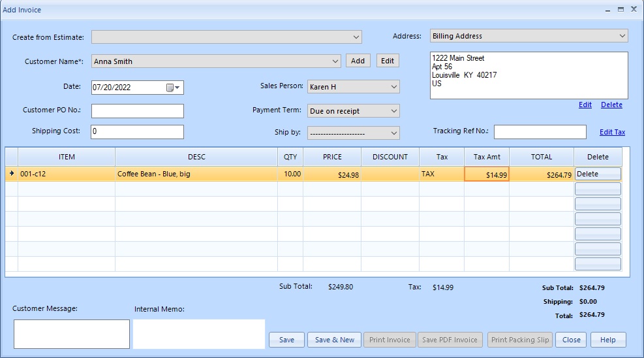Open the Customer Name dropdown
Image resolution: width=644 pixels, height=358 pixels.
[335, 61]
